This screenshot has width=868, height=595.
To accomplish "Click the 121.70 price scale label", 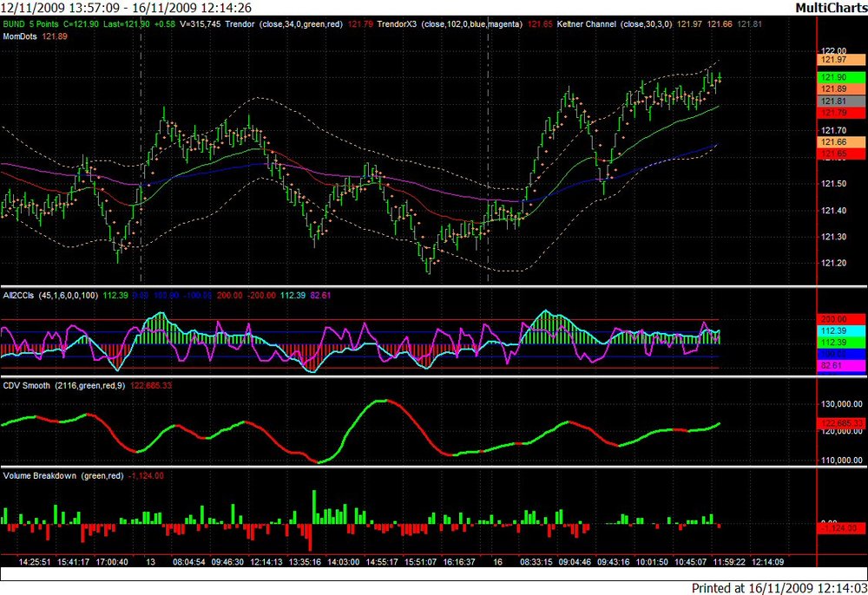I will 833,130.
